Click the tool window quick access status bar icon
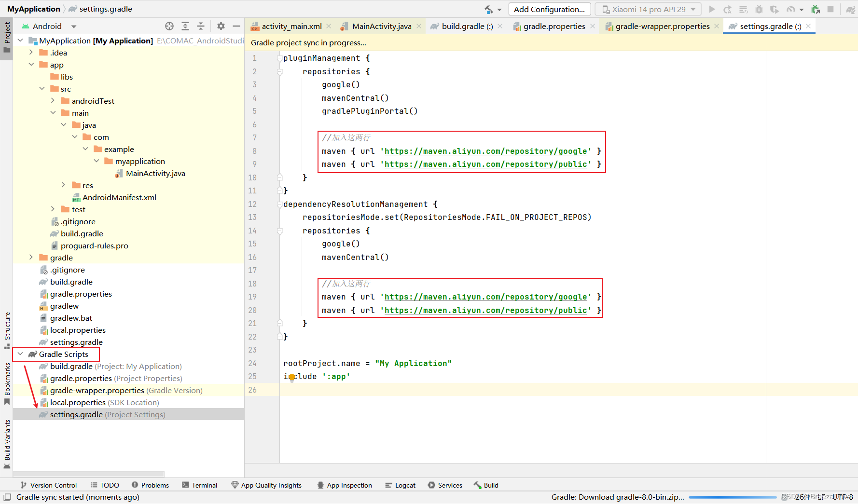 coord(7,497)
